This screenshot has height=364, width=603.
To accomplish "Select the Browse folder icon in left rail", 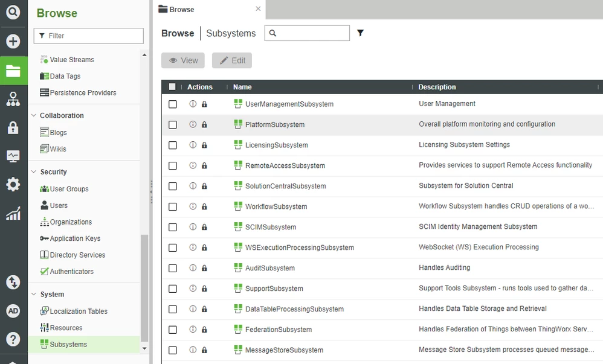I will [x=13, y=71].
